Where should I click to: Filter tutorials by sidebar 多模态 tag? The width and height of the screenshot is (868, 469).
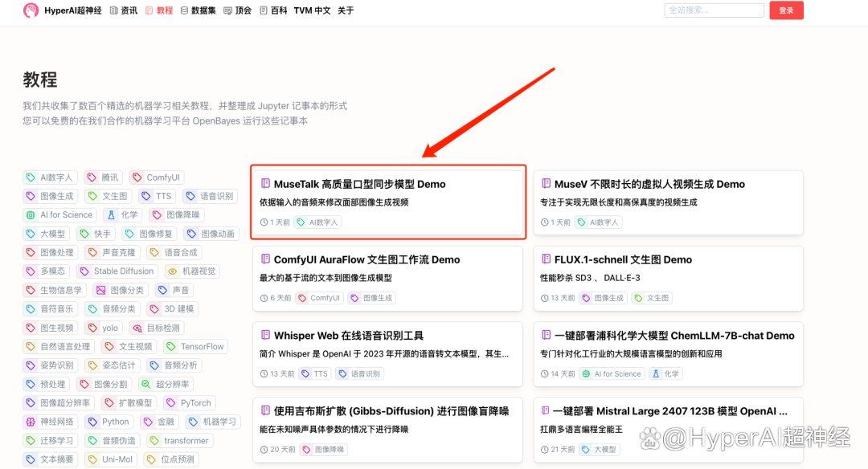(46, 271)
